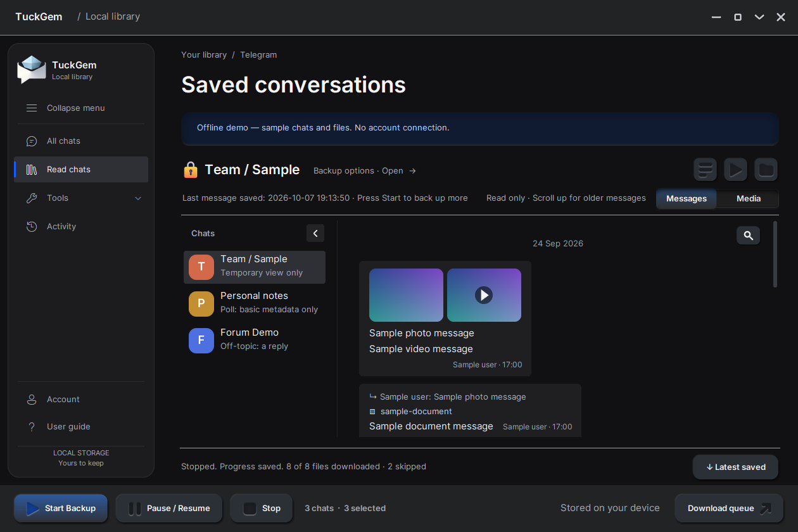Click the folder icon button above Media tab
Viewport: 798px width, 532px height.
tap(766, 170)
